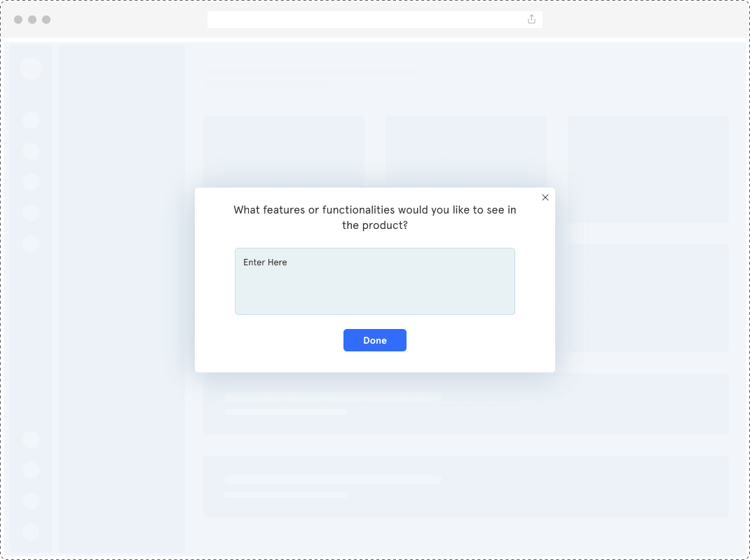Image resolution: width=750 pixels, height=560 pixels.
Task: Select the bottom-most wide placeholder card
Action: click(466, 486)
